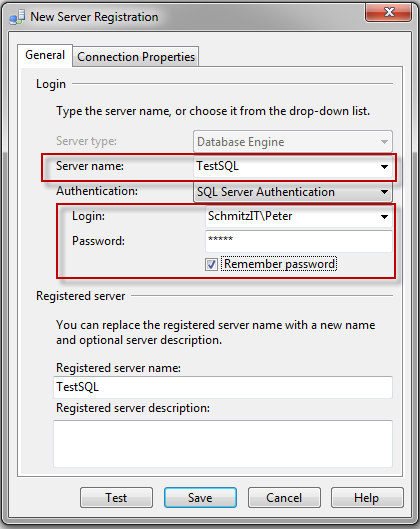Click the 'New Server Registration' title text
Image resolution: width=420 pixels, height=529 pixels.
(x=94, y=17)
